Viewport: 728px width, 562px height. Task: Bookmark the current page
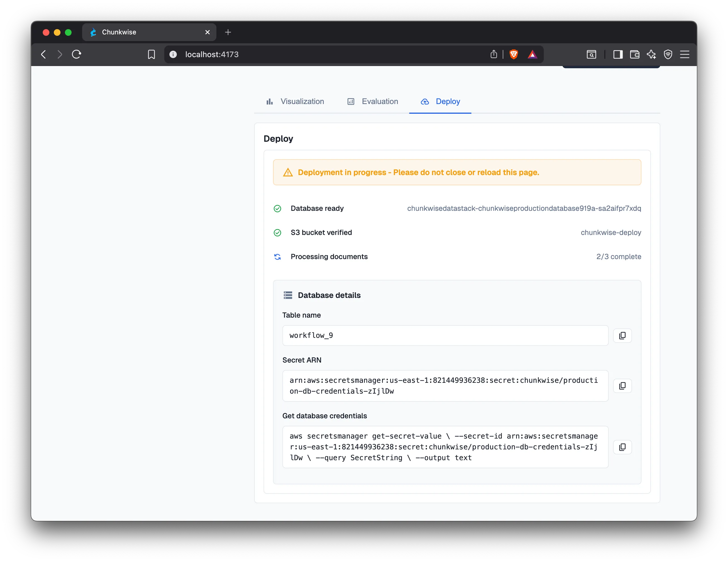pyautogui.click(x=151, y=54)
